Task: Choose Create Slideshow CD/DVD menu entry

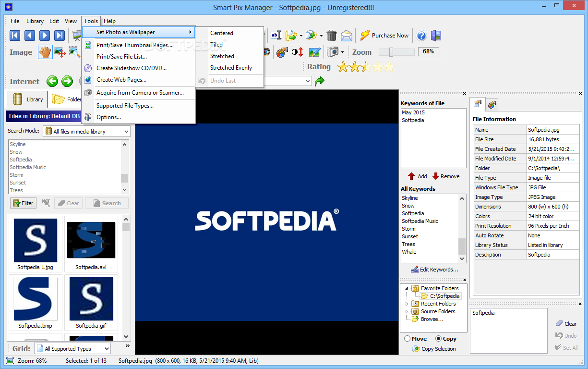Action: point(139,68)
